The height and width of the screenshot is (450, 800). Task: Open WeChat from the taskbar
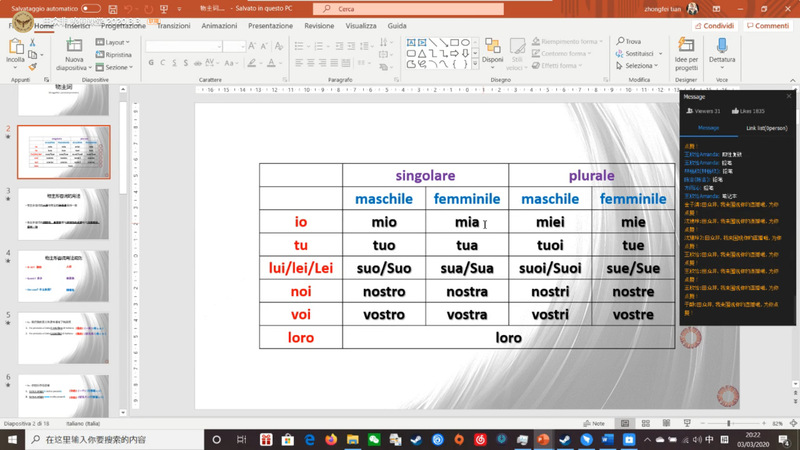(374, 439)
